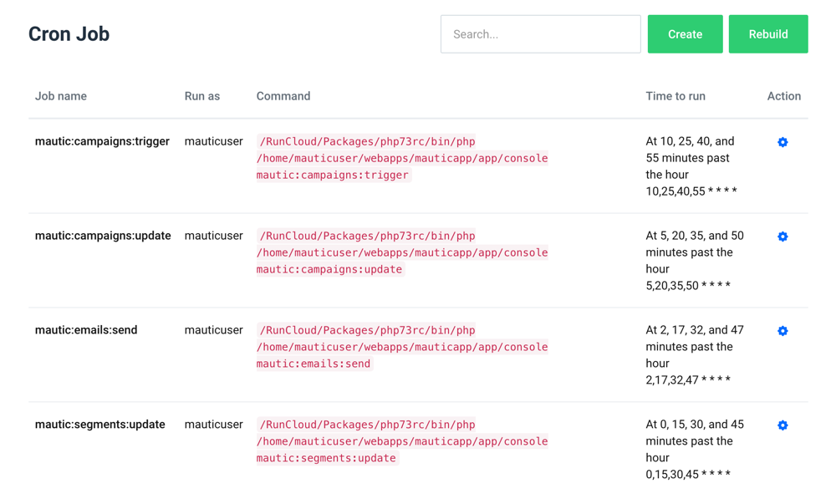The height and width of the screenshot is (504, 836).
Task: Click the 0,15,30,45 schedule text
Action: pos(688,474)
